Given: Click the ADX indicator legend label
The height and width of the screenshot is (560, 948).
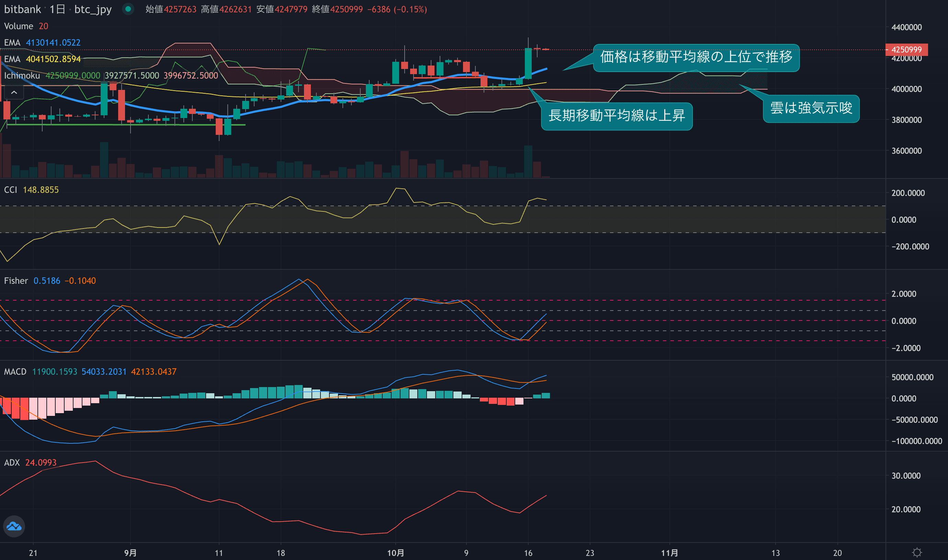Looking at the screenshot, I should pyautogui.click(x=12, y=463).
